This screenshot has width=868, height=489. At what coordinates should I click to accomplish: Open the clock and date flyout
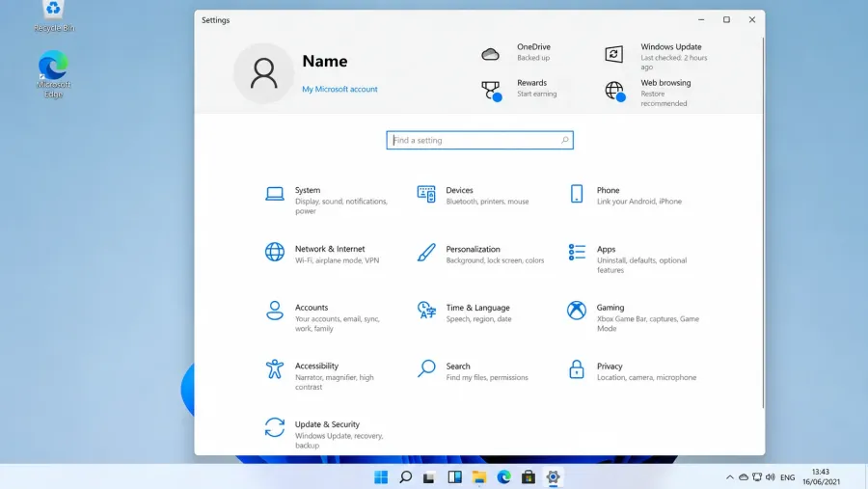(821, 476)
